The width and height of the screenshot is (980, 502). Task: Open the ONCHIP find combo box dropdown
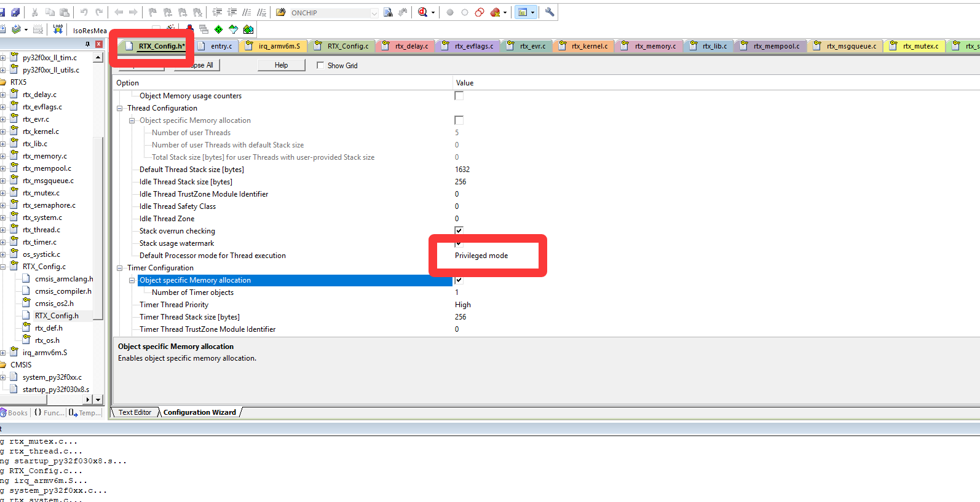coord(374,13)
